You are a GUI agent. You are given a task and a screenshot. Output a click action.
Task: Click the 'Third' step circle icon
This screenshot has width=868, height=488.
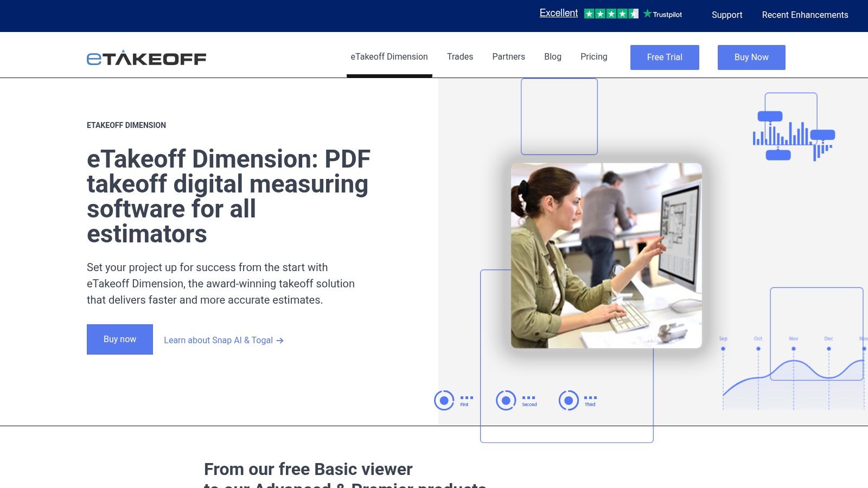[569, 401]
